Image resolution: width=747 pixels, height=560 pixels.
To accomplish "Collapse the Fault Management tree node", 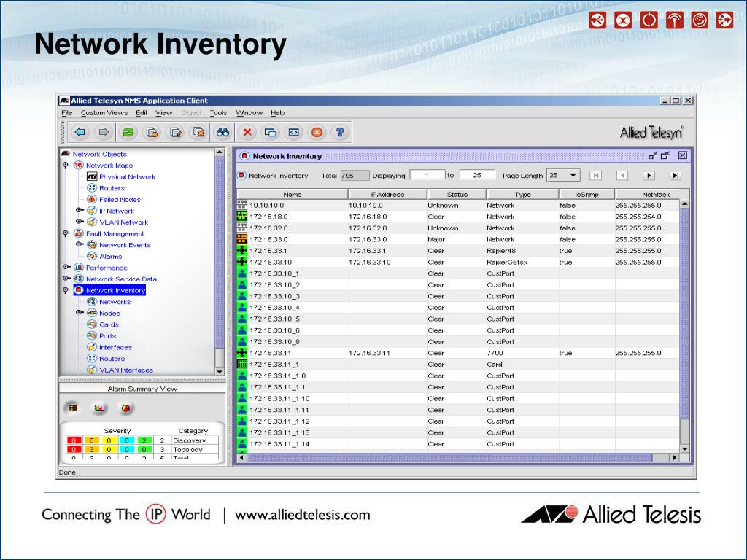I will click(66, 233).
